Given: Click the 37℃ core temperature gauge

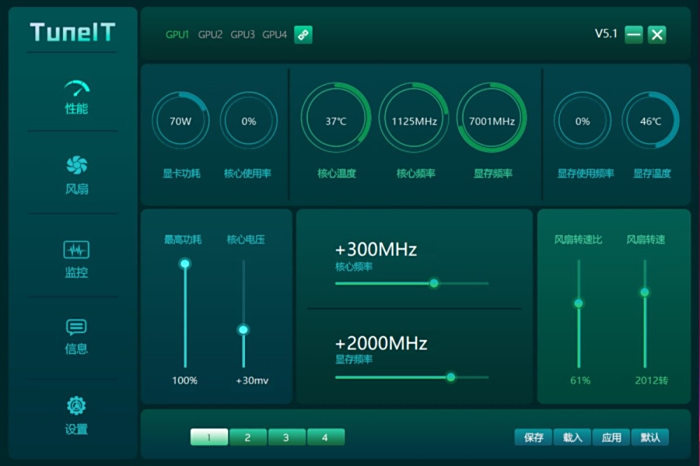Looking at the screenshot, I should 336,118.
